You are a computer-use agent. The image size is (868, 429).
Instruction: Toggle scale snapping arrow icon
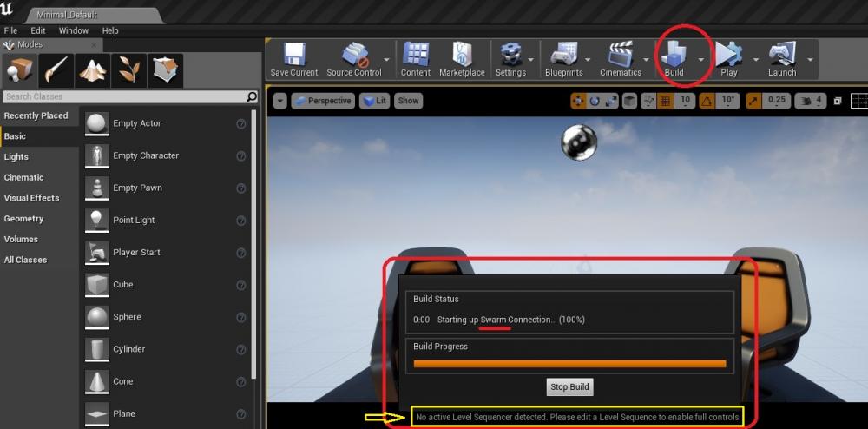(753, 101)
